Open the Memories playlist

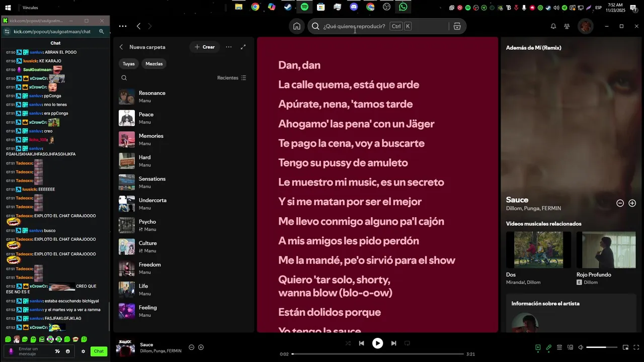click(x=184, y=140)
